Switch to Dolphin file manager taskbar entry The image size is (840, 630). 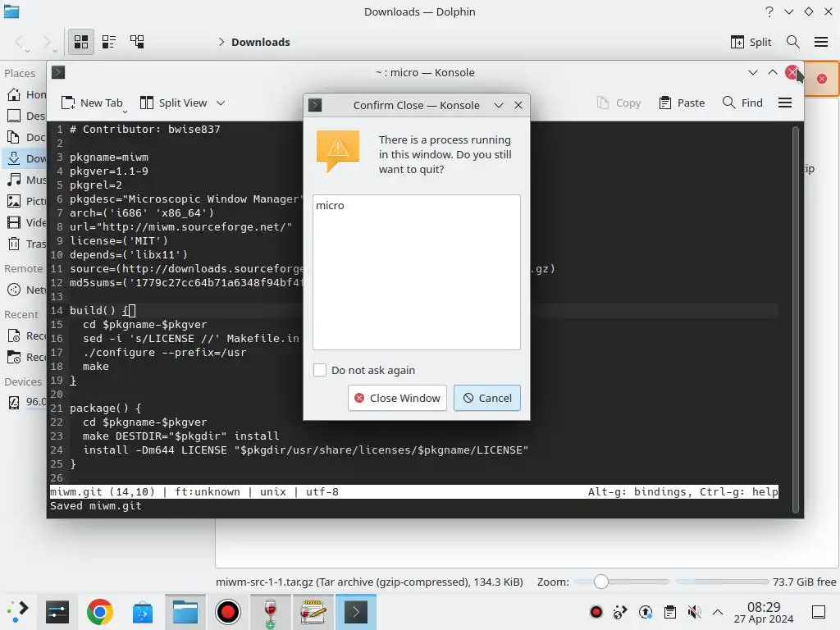pos(185,612)
